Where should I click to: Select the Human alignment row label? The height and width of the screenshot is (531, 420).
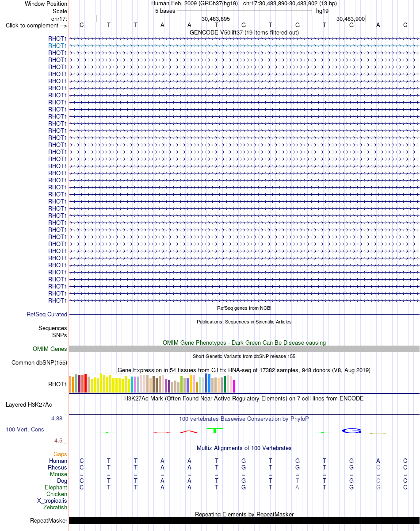(58, 461)
